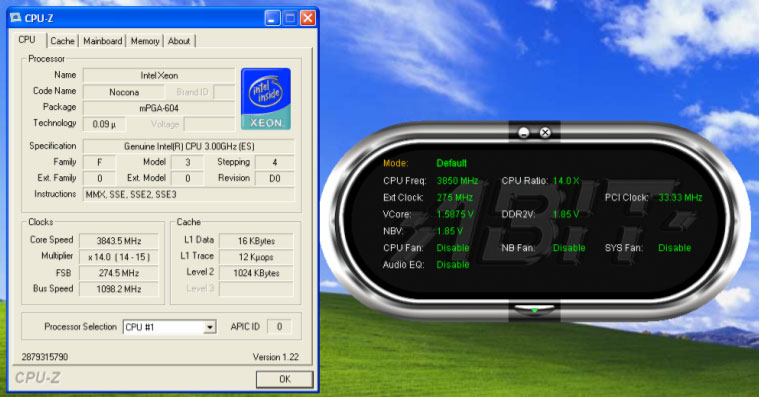Screen dimensions: 759x397
Task: Click the CPU-Z title bar icon
Action: (x=15, y=18)
